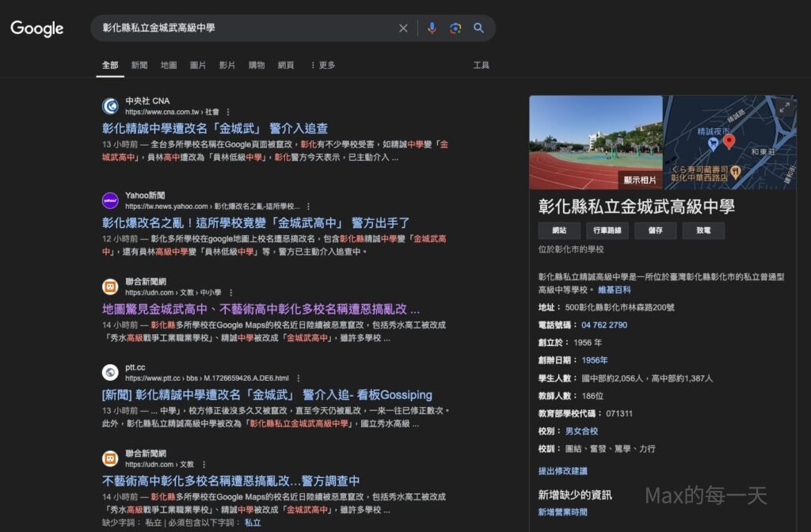Image resolution: width=811 pixels, height=532 pixels.
Task: Click the 網站 button in knowledge panel
Action: 559,230
